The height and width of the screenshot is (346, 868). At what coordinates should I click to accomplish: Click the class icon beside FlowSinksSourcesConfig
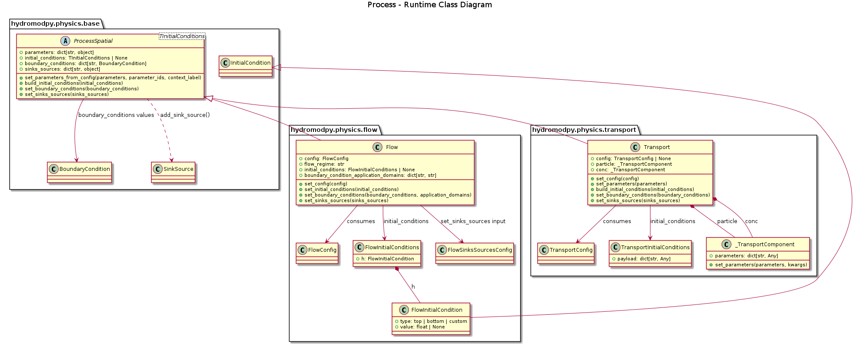(442, 250)
